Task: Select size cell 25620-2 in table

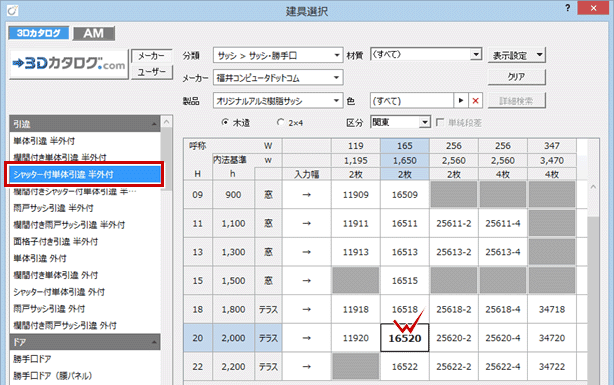Action: point(453,338)
